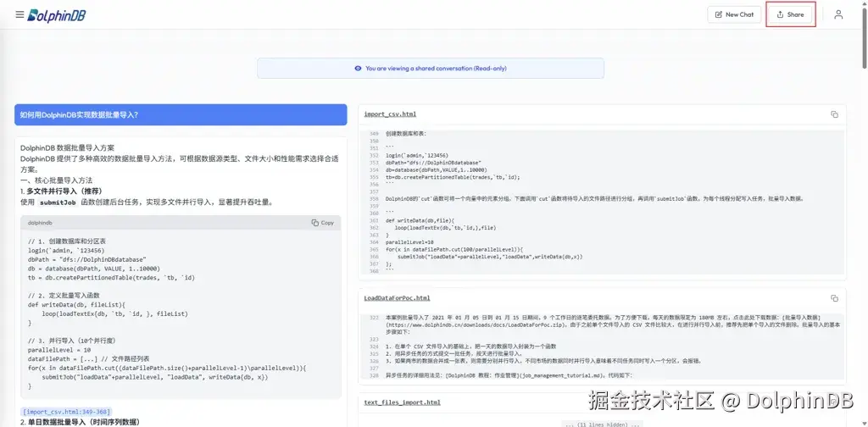The image size is (868, 427).
Task: Open the LoadDataForPoc.html file link
Action: [x=397, y=298]
